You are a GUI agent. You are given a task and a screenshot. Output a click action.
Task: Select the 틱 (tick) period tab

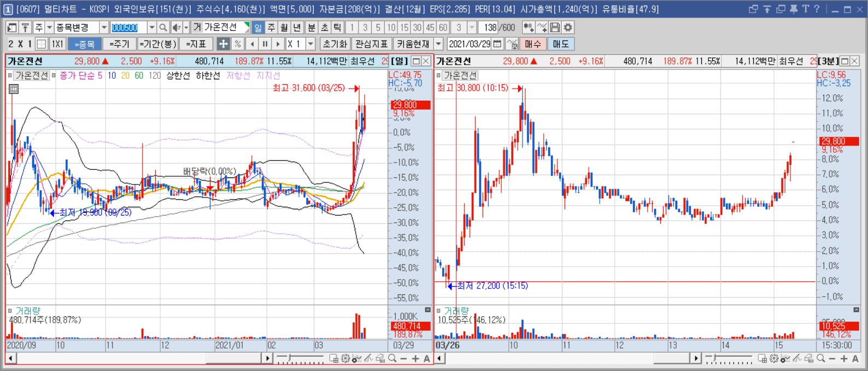tap(337, 27)
